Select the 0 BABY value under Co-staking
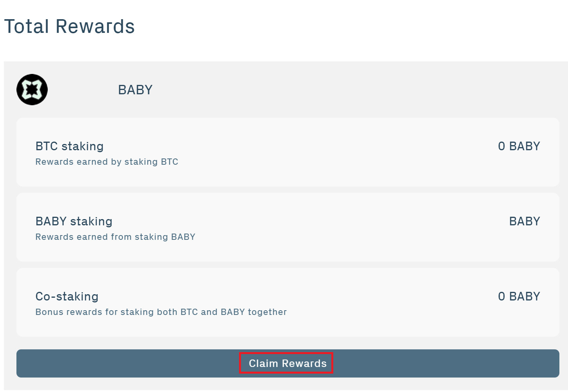568x392 pixels. pos(518,296)
